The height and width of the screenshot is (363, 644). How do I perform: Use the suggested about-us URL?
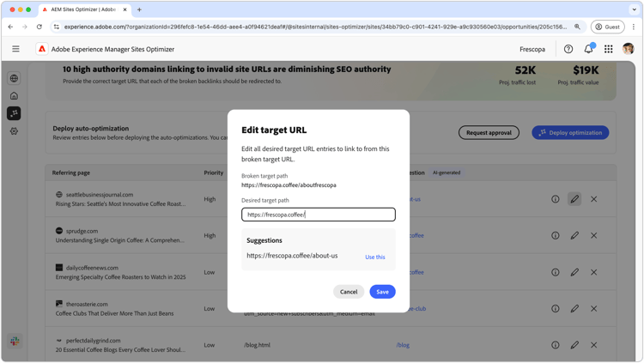[375, 257]
